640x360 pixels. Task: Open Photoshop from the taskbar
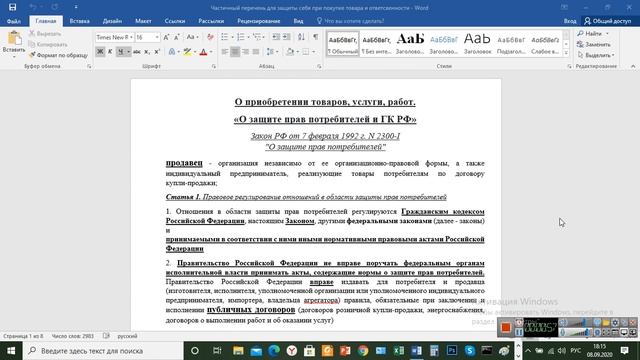click(452, 351)
